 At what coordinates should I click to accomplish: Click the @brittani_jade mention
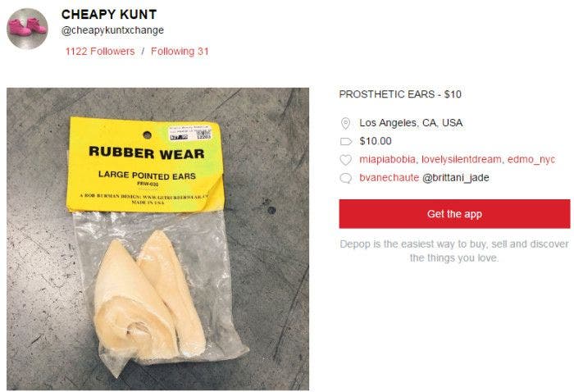click(456, 178)
